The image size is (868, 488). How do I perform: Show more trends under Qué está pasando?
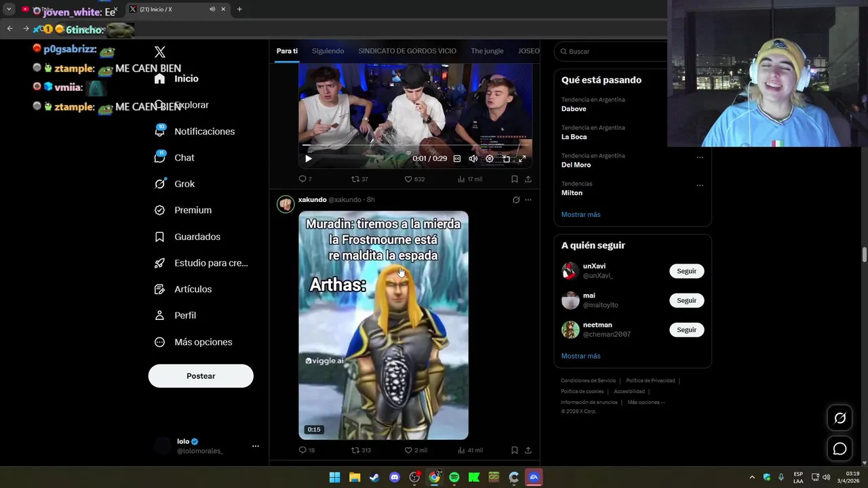pyautogui.click(x=581, y=215)
